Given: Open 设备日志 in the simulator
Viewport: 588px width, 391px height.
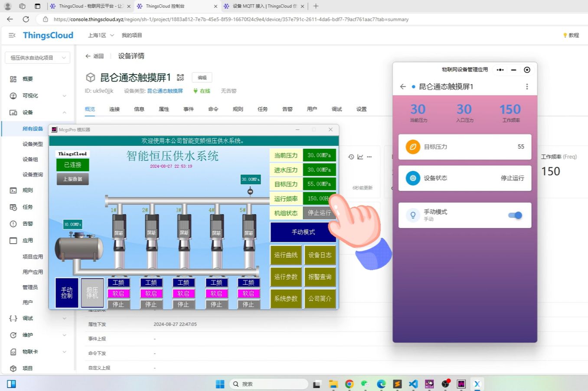Looking at the screenshot, I should pos(320,255).
